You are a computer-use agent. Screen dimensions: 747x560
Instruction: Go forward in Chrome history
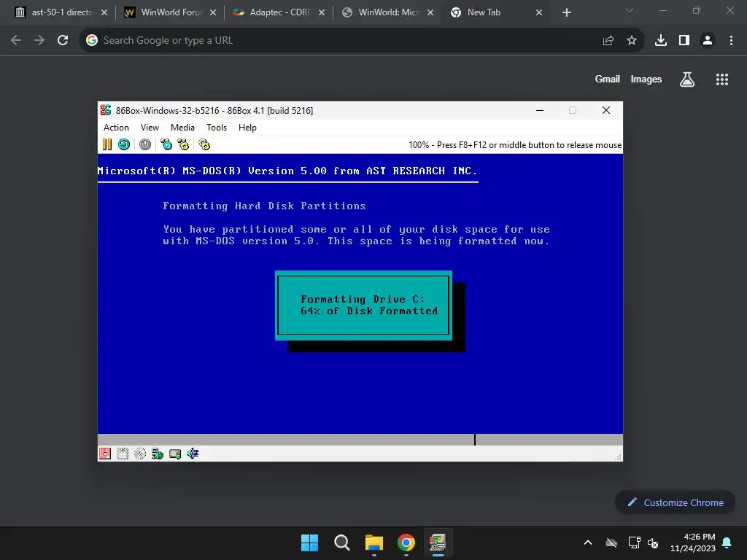(39, 41)
